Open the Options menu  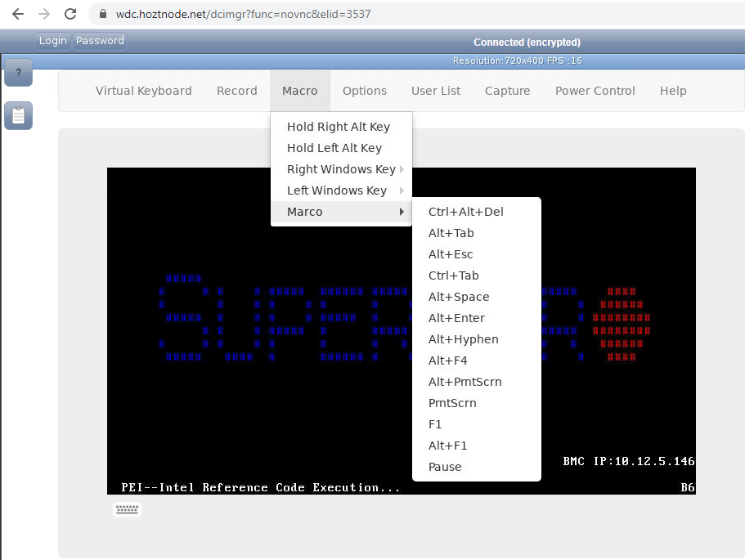pos(365,91)
